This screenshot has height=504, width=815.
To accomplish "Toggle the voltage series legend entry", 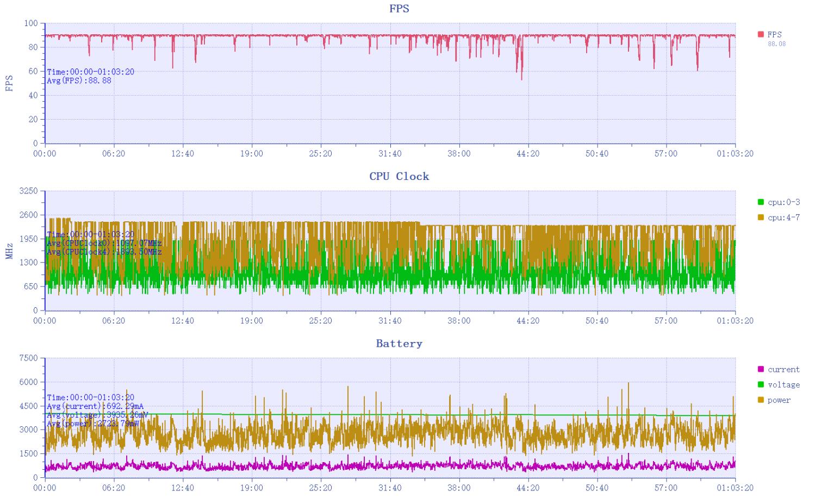I will tap(783, 385).
